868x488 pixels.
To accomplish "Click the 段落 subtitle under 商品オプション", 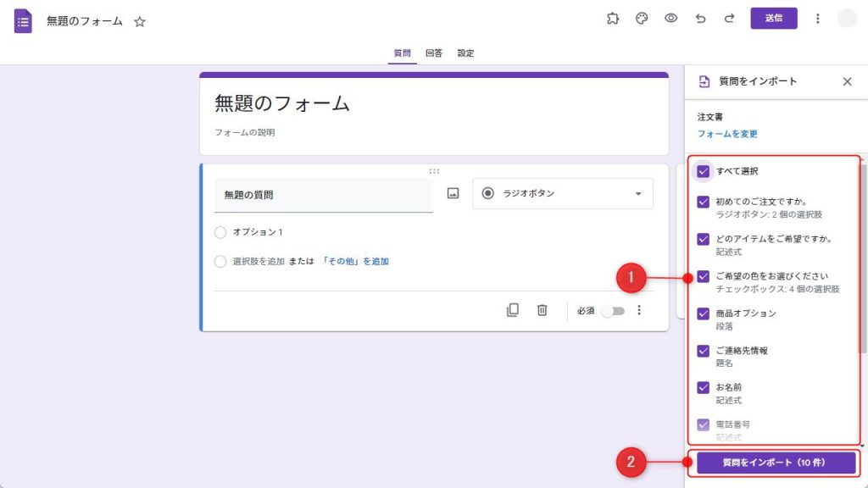I will (x=724, y=326).
